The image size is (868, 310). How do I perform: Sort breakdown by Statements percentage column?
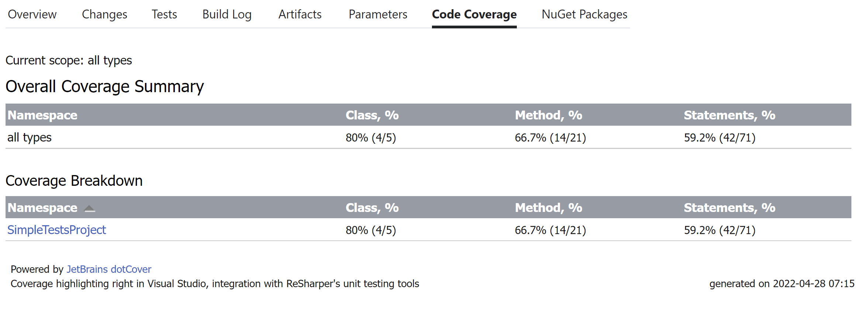(729, 208)
